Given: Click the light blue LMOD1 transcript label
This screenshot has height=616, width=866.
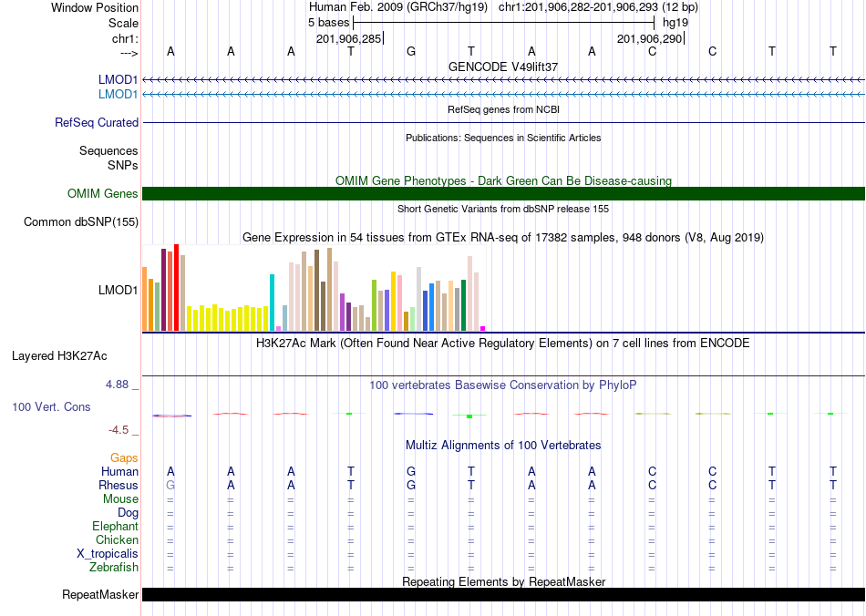Looking at the screenshot, I should pyautogui.click(x=118, y=95).
